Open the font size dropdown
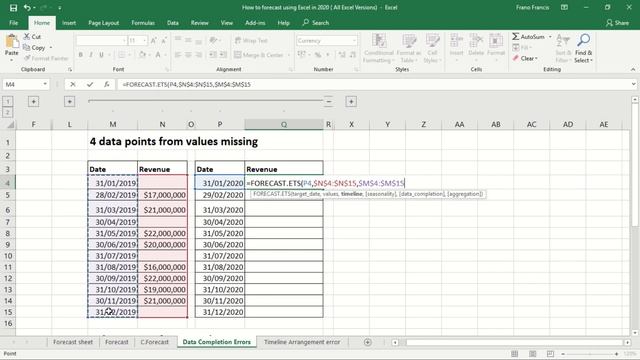Viewport: 640px width, 360px height. click(144, 40)
